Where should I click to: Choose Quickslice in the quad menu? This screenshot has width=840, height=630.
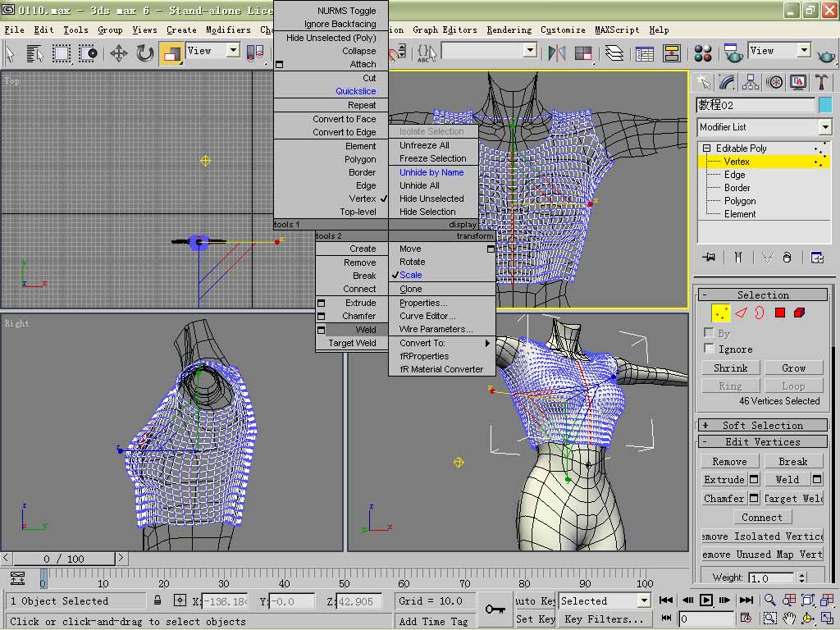tap(356, 91)
